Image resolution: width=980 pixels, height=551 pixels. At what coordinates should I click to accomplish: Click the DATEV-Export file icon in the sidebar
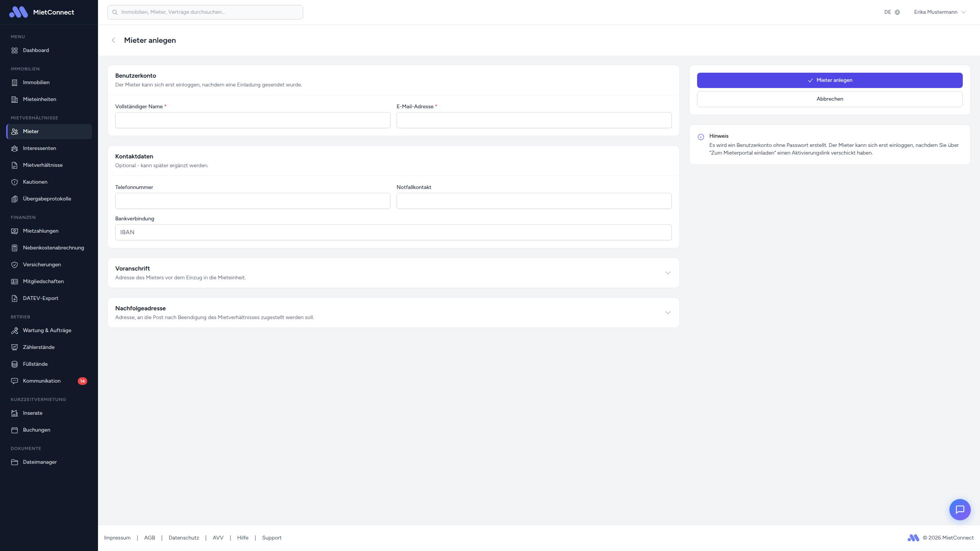click(15, 298)
